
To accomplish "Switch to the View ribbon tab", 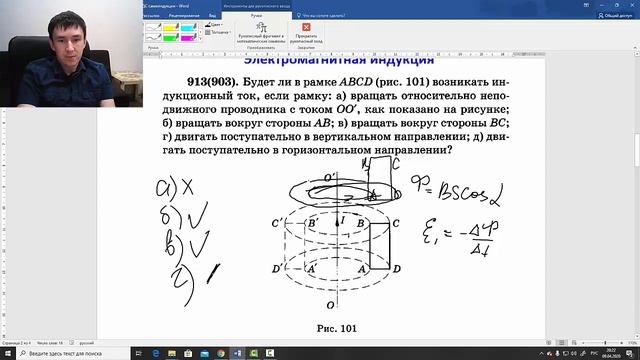I will 212,16.
